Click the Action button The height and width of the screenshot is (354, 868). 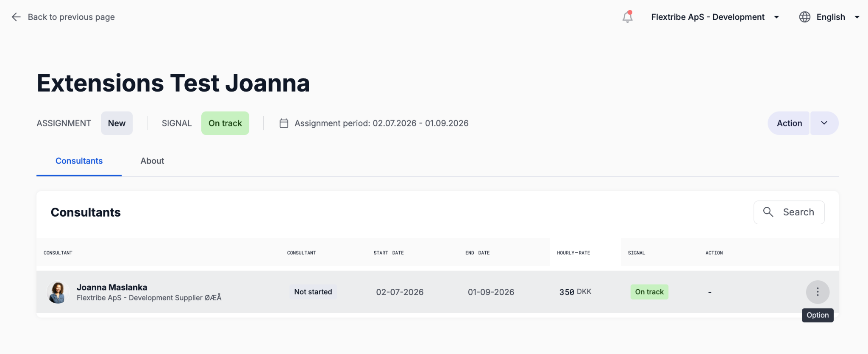(789, 123)
